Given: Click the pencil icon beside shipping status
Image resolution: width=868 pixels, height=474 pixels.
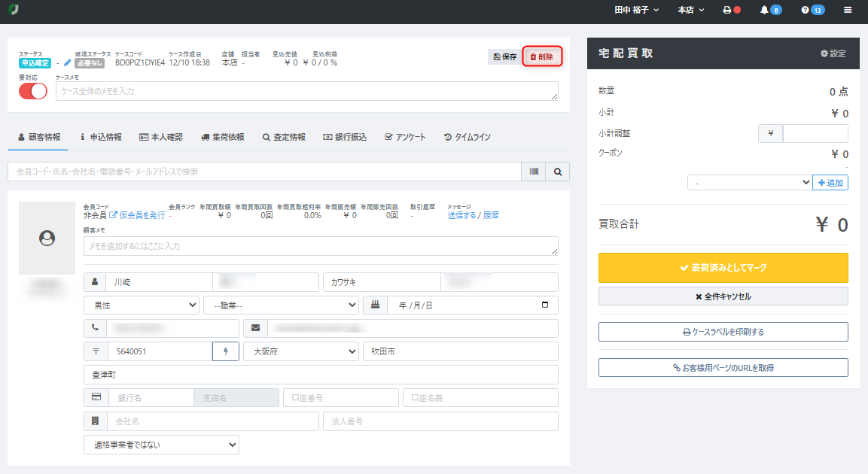Looking at the screenshot, I should tap(68, 63).
